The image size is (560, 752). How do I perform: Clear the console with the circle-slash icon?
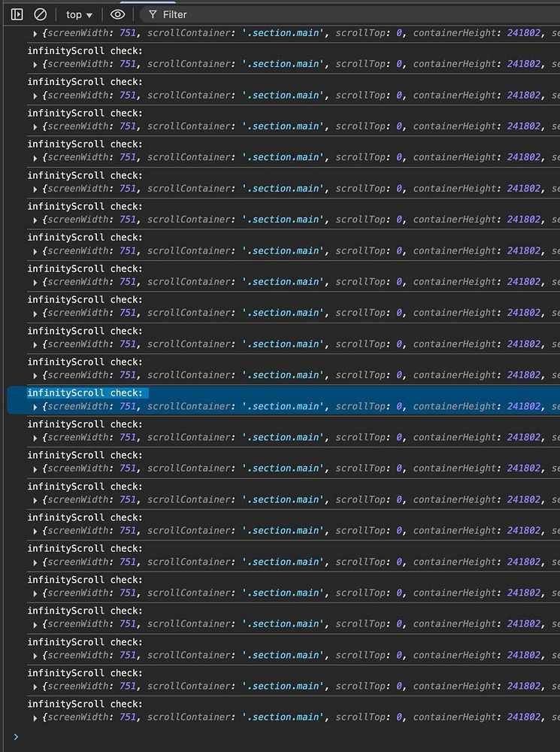(41, 14)
